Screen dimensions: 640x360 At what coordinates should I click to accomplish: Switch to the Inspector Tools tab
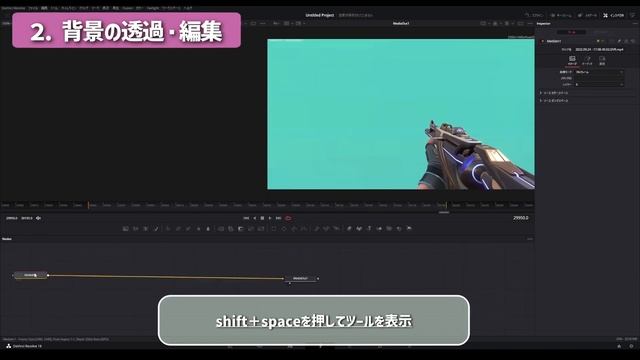[x=571, y=32]
